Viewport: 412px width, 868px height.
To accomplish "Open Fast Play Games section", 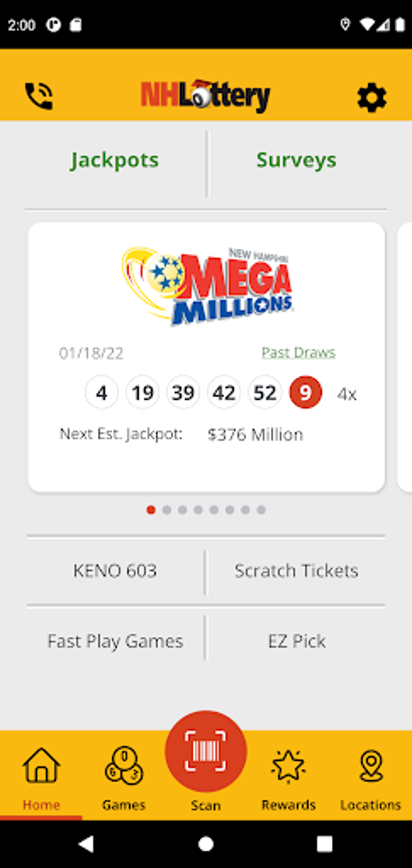I will (115, 641).
